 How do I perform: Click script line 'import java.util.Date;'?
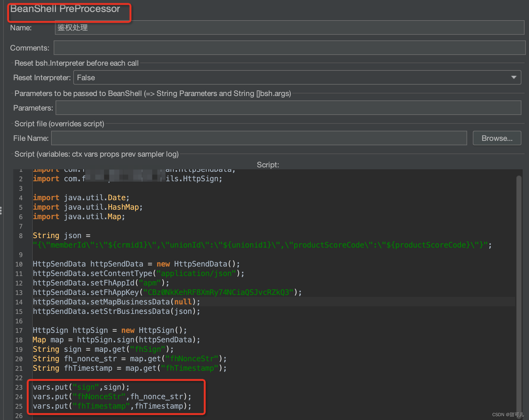81,198
